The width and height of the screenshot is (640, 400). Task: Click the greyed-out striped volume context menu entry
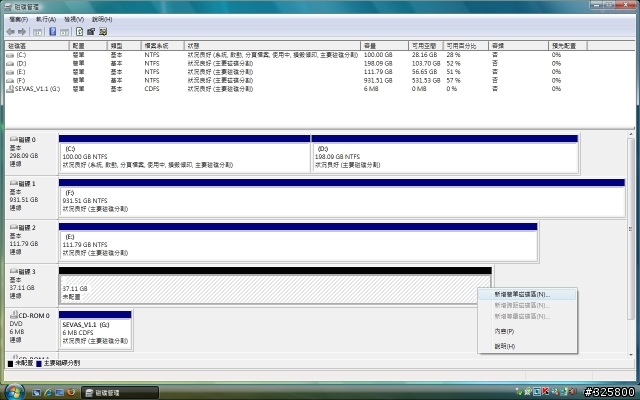[527, 316]
